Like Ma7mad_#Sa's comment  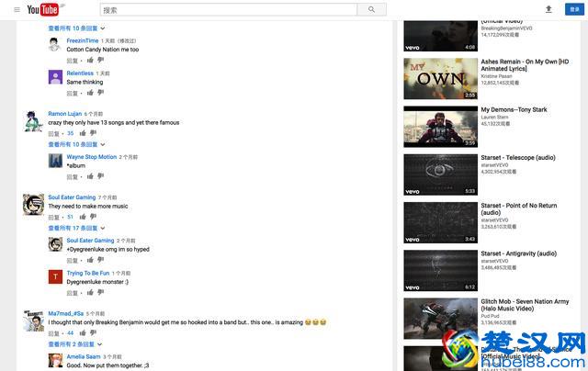point(83,332)
